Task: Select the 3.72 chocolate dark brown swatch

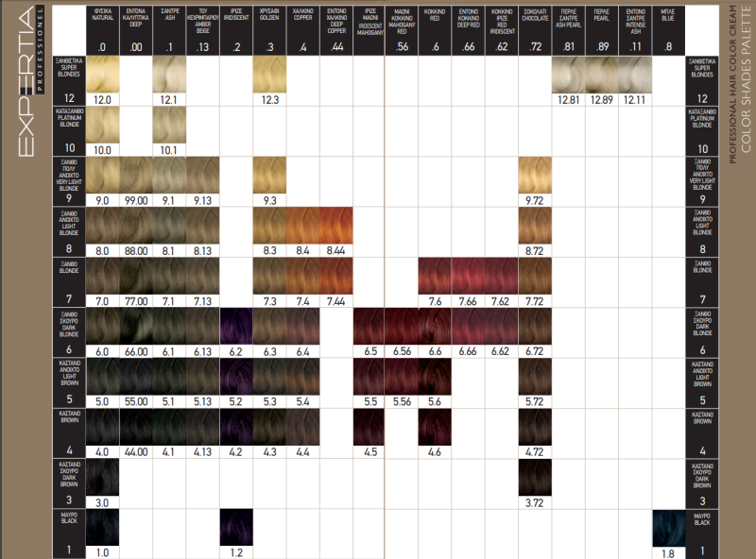Action: pos(535,477)
